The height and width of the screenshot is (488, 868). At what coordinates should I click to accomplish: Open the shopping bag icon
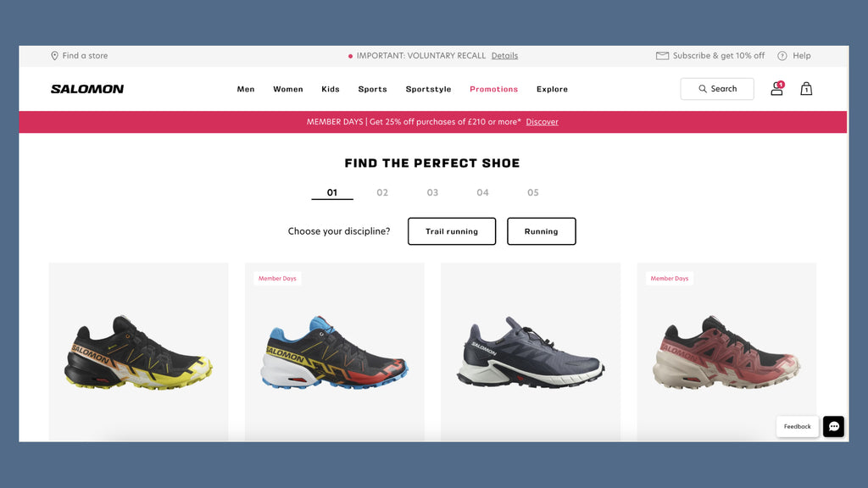click(806, 88)
